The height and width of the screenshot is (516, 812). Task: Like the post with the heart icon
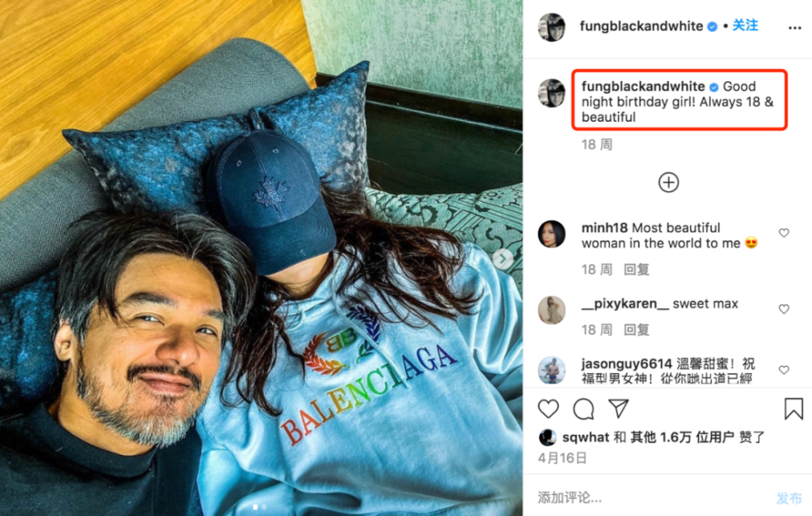click(548, 409)
